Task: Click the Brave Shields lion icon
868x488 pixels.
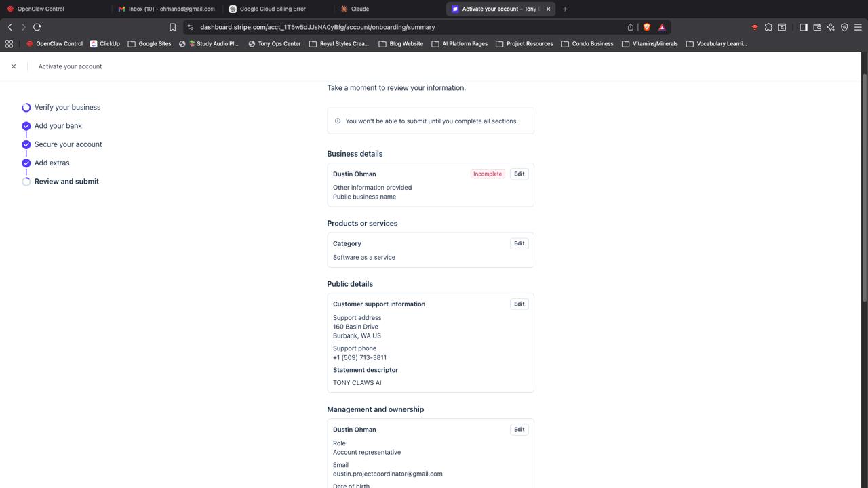Action: (647, 27)
